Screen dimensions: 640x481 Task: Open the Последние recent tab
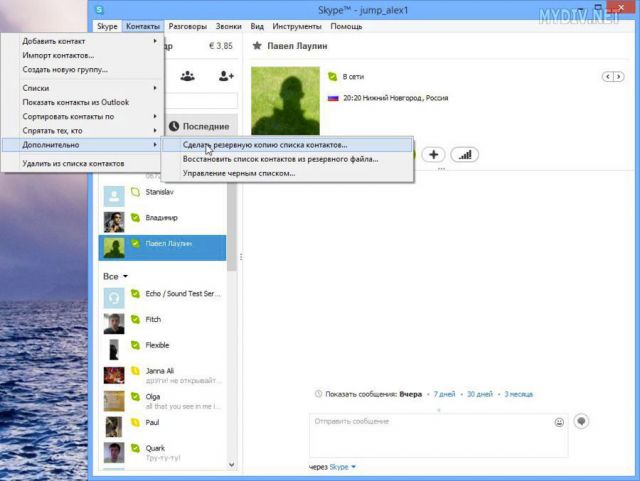pyautogui.click(x=201, y=126)
